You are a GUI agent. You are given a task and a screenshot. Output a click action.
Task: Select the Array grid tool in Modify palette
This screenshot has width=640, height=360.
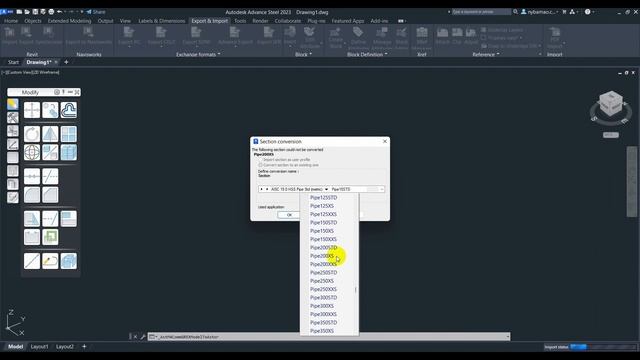[69, 134]
